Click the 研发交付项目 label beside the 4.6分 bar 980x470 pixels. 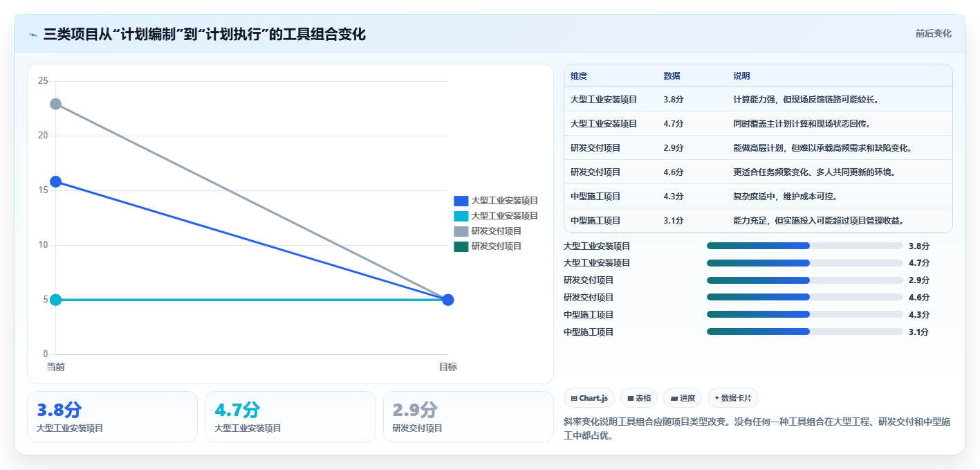589,298
